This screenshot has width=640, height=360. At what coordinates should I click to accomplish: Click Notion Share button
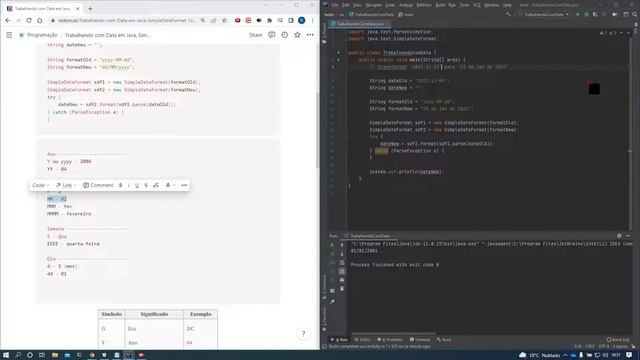coord(256,35)
